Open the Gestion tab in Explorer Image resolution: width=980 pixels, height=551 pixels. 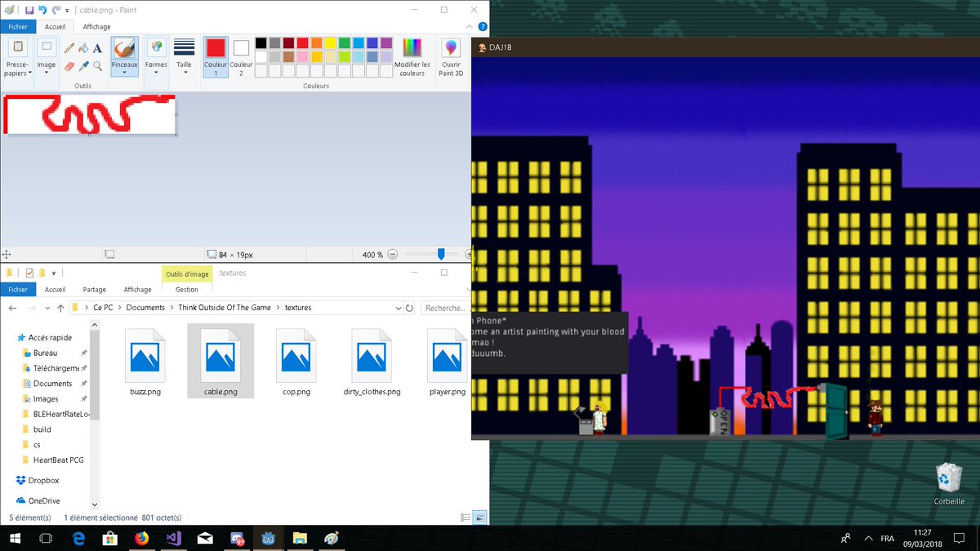point(186,289)
